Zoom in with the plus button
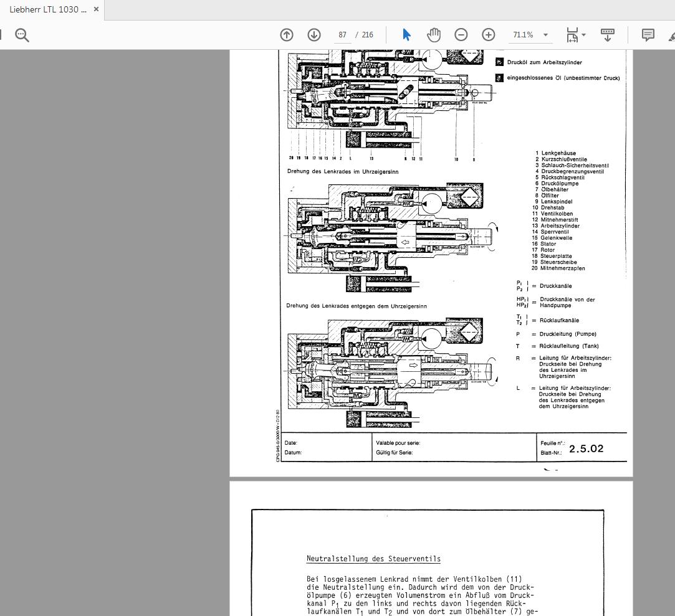 (x=489, y=35)
